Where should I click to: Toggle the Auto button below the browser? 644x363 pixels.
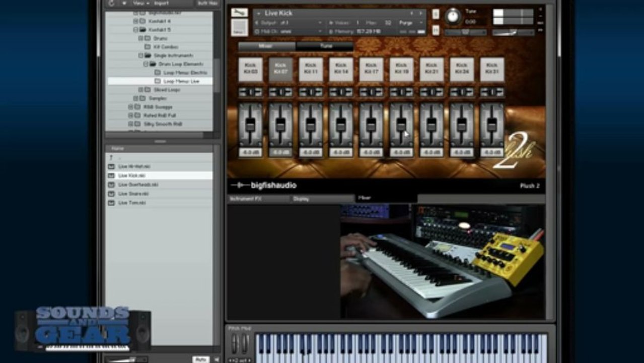click(201, 359)
